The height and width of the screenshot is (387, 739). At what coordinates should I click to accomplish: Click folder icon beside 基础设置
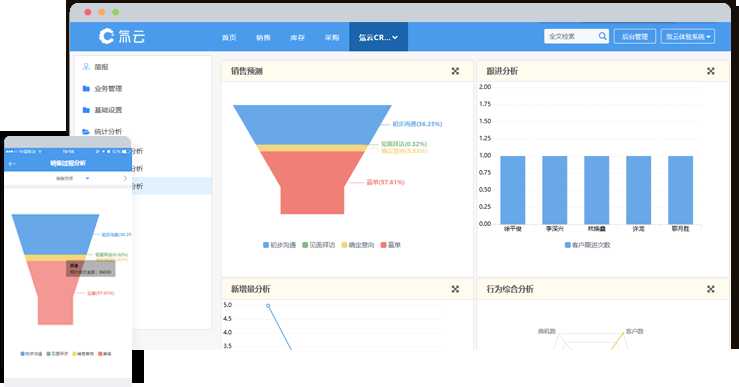click(86, 110)
